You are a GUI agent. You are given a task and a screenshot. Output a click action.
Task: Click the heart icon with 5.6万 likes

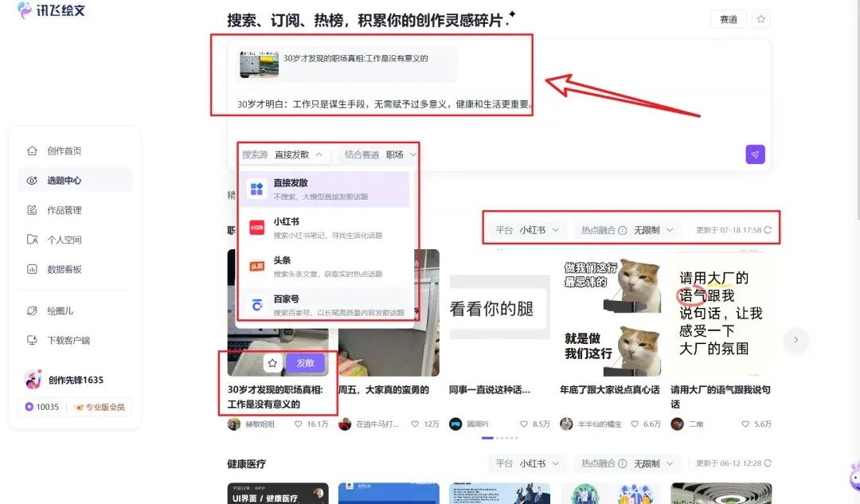tap(745, 424)
